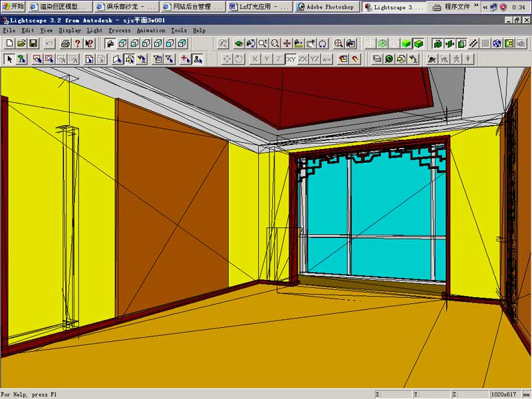The height and width of the screenshot is (399, 532).
Task: Toggle the XY plane constraint button
Action: coord(291,59)
